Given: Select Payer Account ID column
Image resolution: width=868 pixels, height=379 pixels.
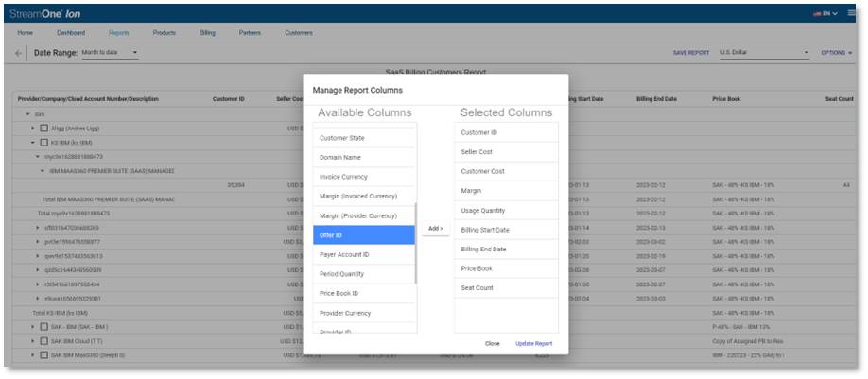Looking at the screenshot, I should (364, 254).
